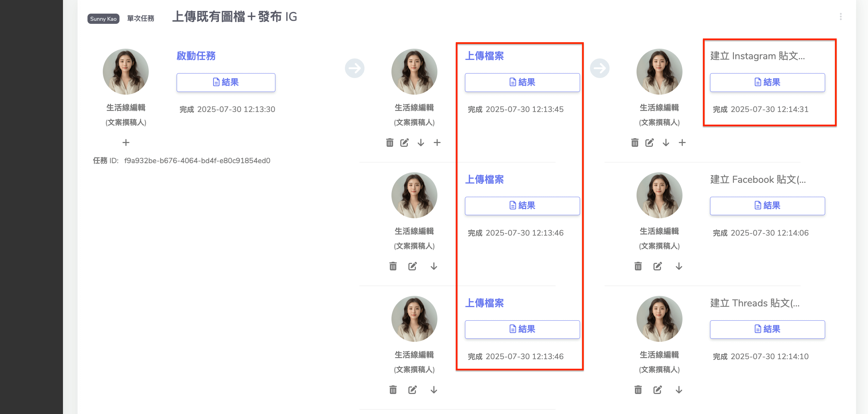
Task: Edit the Instagram post step
Action: coord(649,143)
